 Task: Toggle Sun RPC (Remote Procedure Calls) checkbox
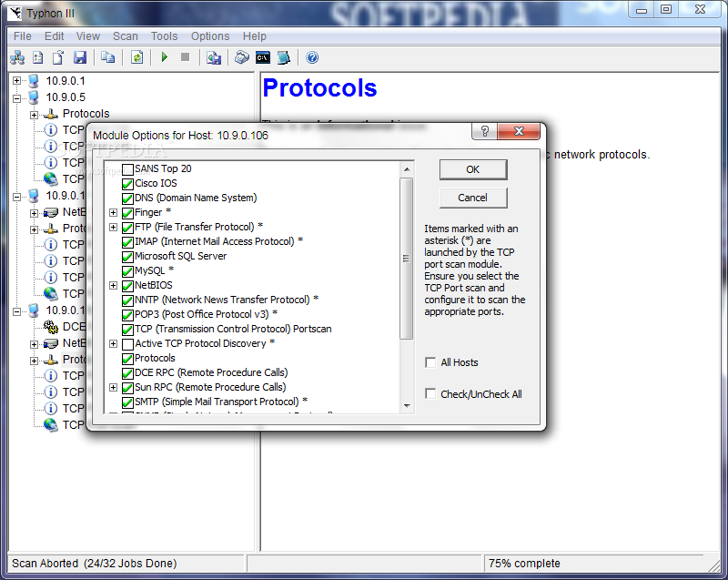coord(127,388)
